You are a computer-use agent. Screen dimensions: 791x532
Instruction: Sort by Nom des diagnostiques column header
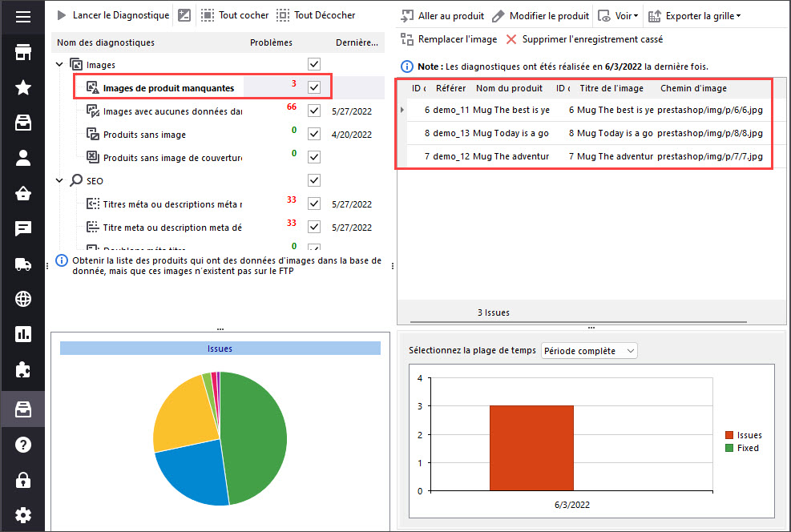[106, 42]
